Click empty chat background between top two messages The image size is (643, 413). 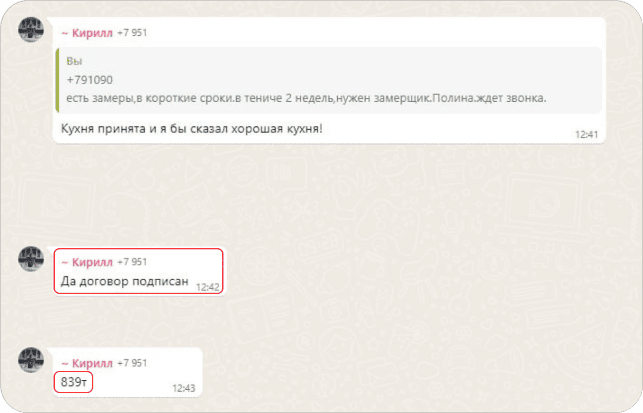[320, 195]
